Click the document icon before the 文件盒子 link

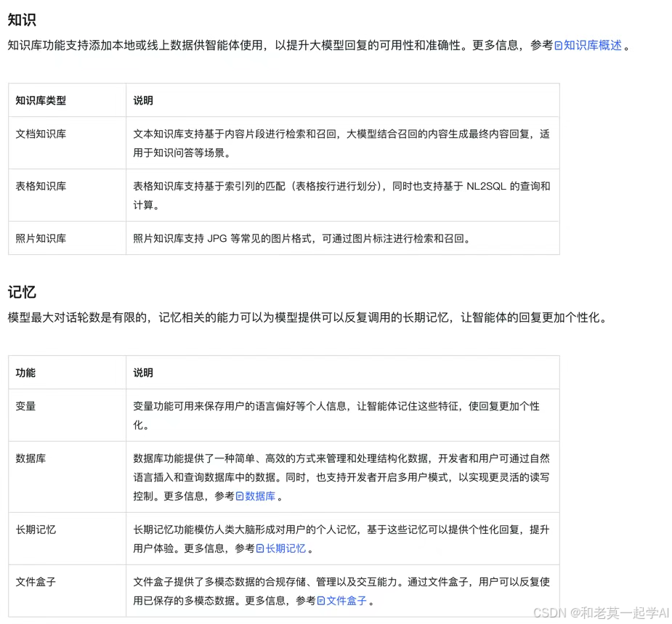320,601
